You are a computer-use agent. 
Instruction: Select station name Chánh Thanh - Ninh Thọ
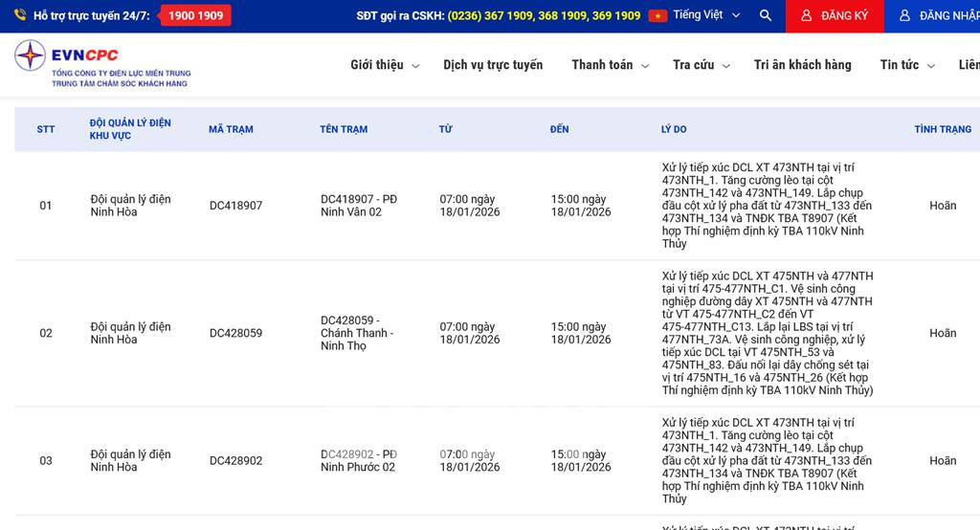click(x=357, y=333)
